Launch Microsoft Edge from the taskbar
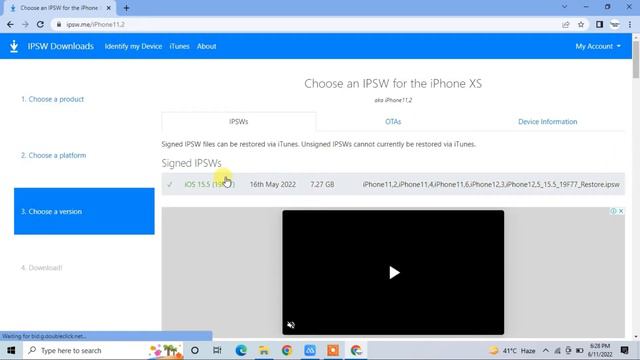Viewport: 640px width, 360px height. (x=241, y=350)
